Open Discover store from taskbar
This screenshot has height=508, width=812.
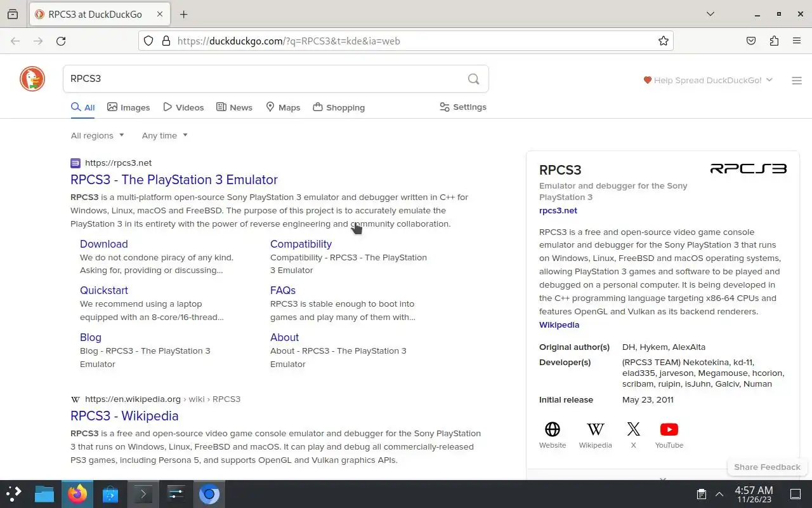click(110, 494)
